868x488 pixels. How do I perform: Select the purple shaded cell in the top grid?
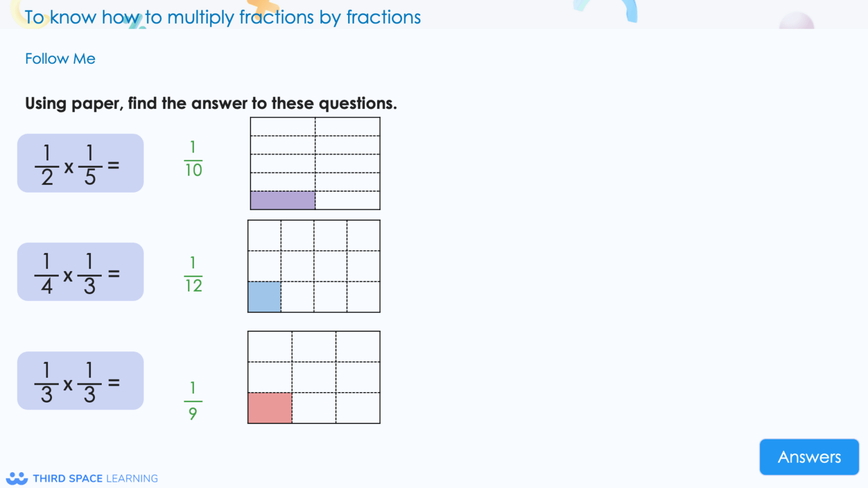click(283, 199)
